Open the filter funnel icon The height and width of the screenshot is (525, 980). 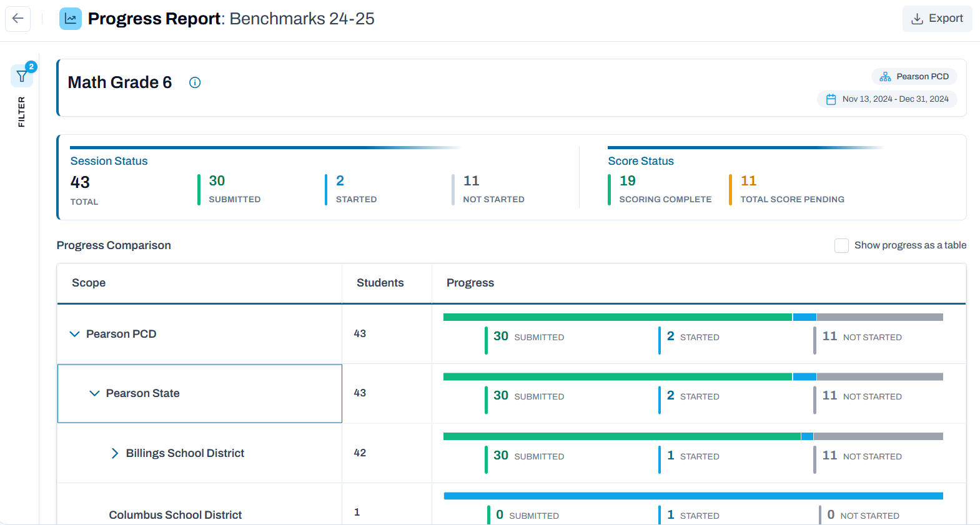click(22, 76)
